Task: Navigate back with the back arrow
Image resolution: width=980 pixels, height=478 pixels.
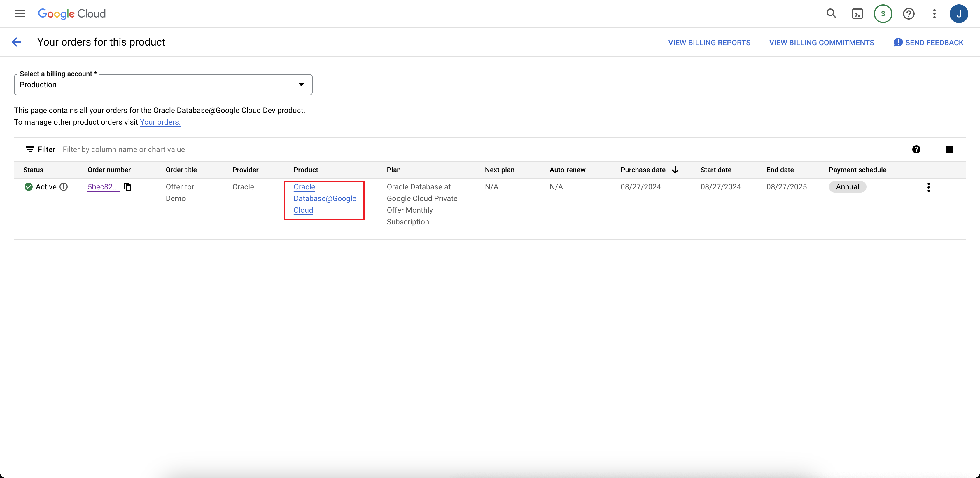Action: [16, 42]
